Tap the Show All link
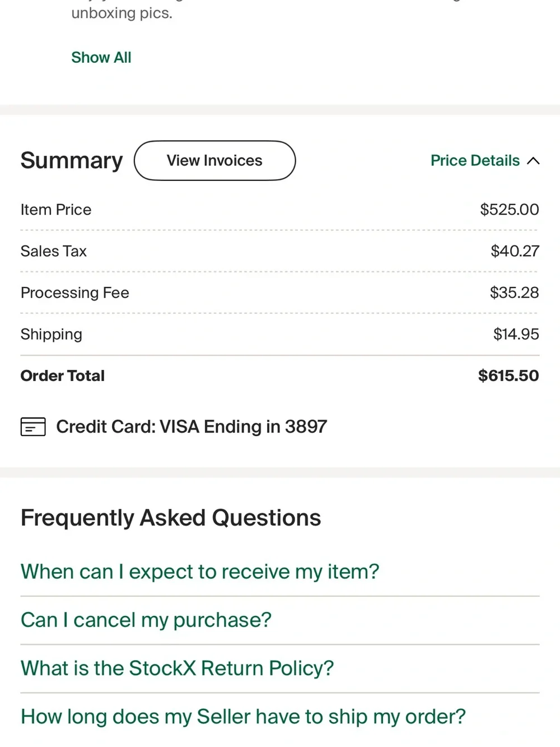Screen dimensions: 560x747 (101, 58)
